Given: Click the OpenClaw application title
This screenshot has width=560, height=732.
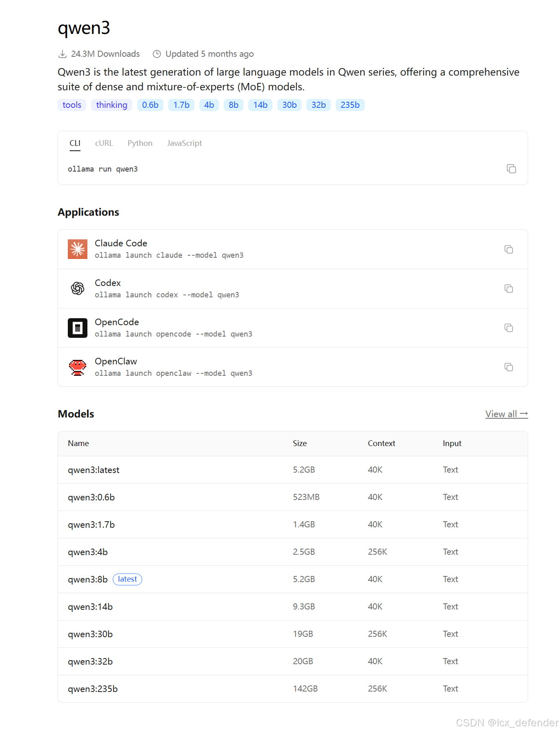Looking at the screenshot, I should point(116,361).
